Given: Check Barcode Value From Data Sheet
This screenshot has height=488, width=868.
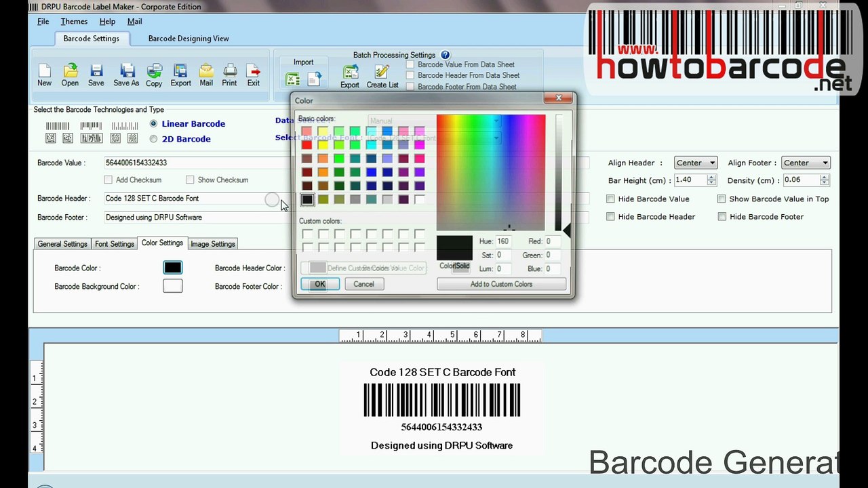Looking at the screenshot, I should 410,64.
